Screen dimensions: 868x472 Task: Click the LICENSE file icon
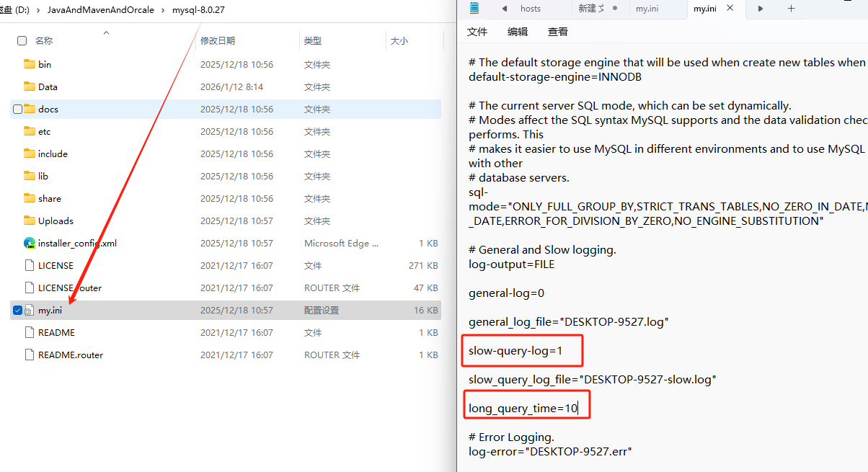point(30,265)
